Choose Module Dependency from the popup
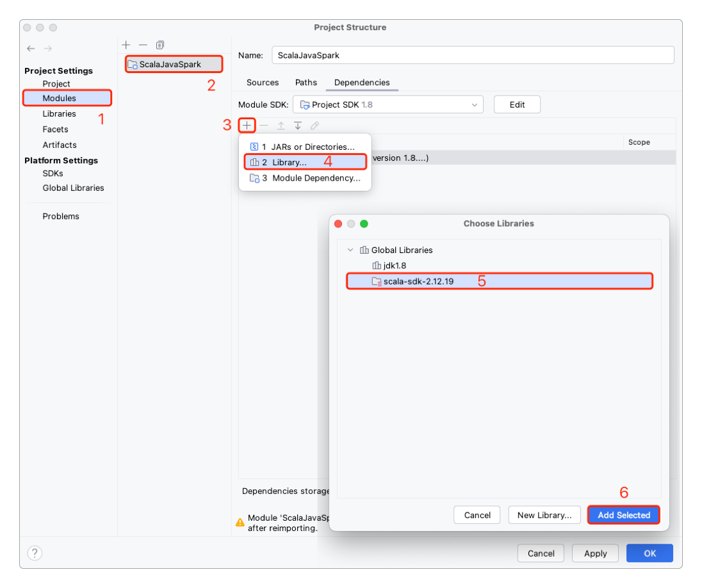This screenshot has width=702, height=588. coord(306,178)
